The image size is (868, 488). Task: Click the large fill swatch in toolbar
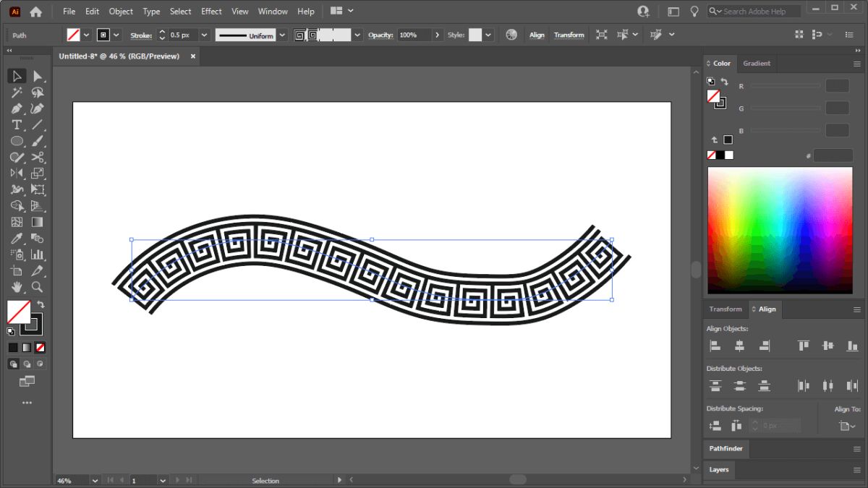(x=18, y=312)
